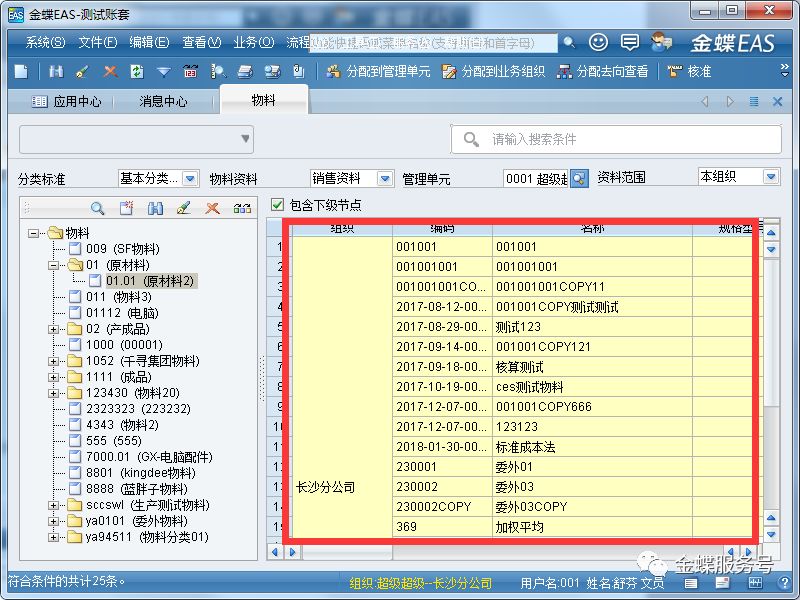
Task: Switch to the 应用中心 tab
Action: (x=67, y=102)
